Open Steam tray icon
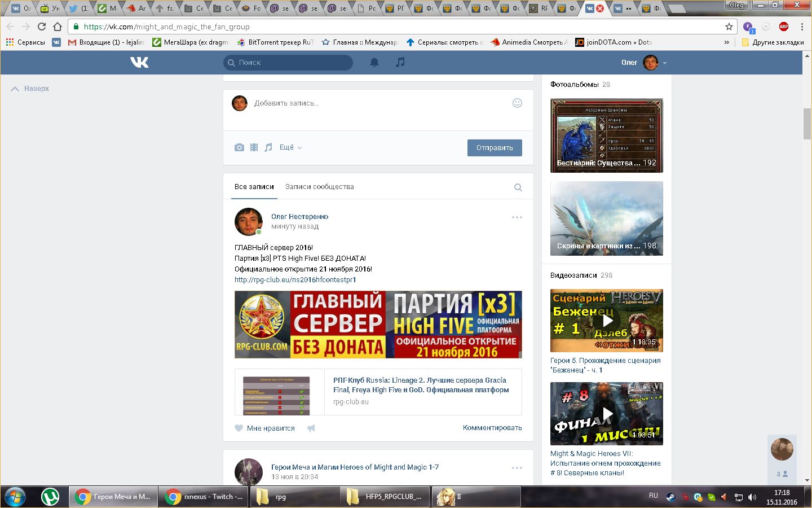The image size is (812, 508). 670,497
